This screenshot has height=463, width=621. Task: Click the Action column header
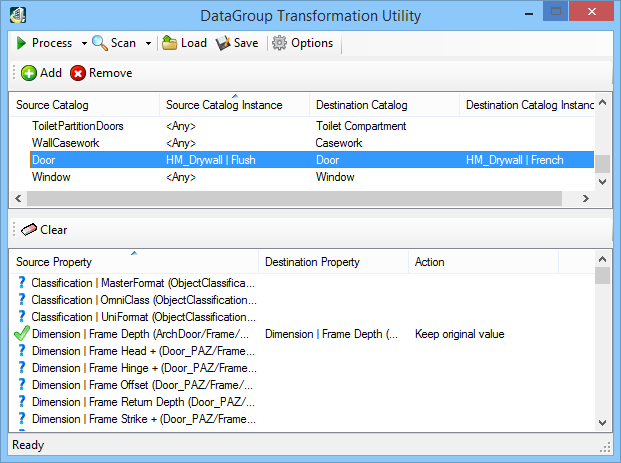tap(484, 262)
